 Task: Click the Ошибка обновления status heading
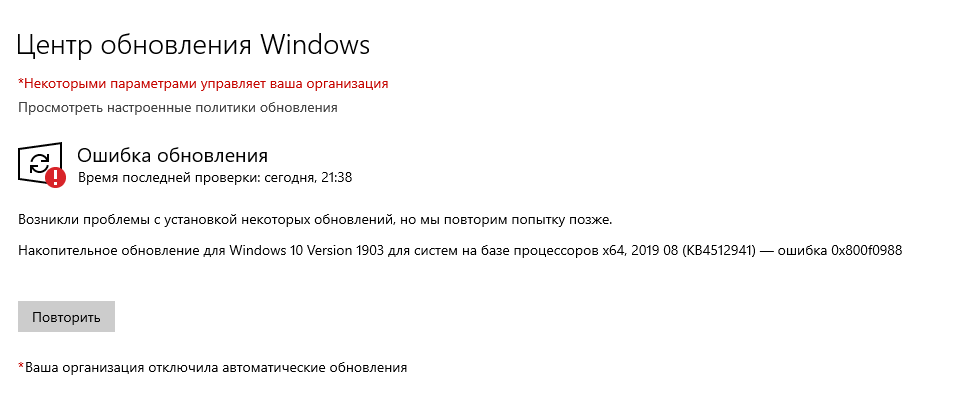click(x=172, y=155)
